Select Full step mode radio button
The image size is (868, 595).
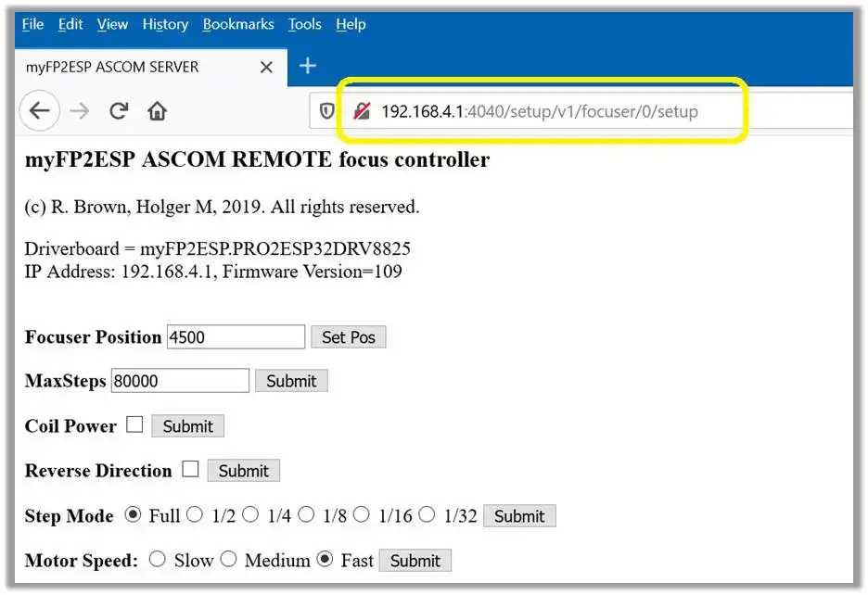(133, 514)
